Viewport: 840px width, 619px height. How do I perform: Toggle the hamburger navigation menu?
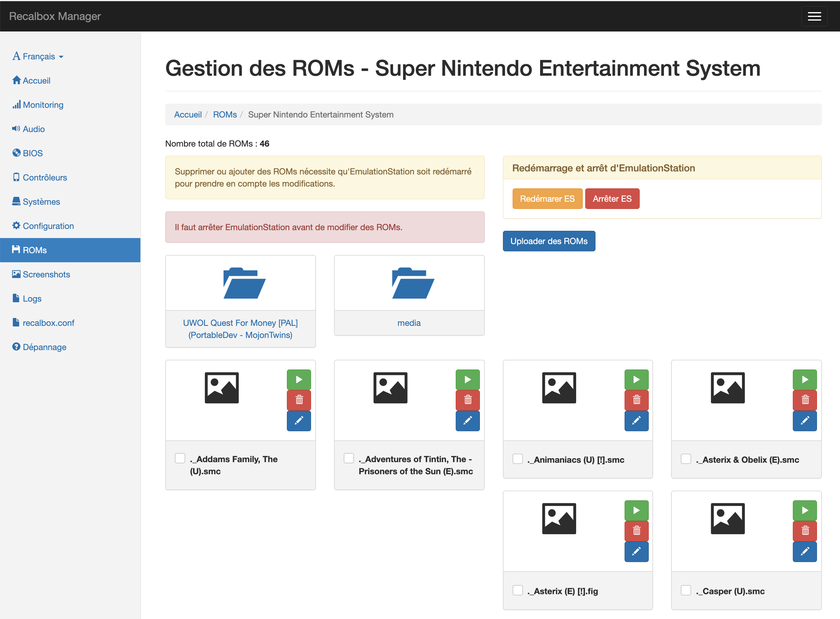click(x=814, y=16)
